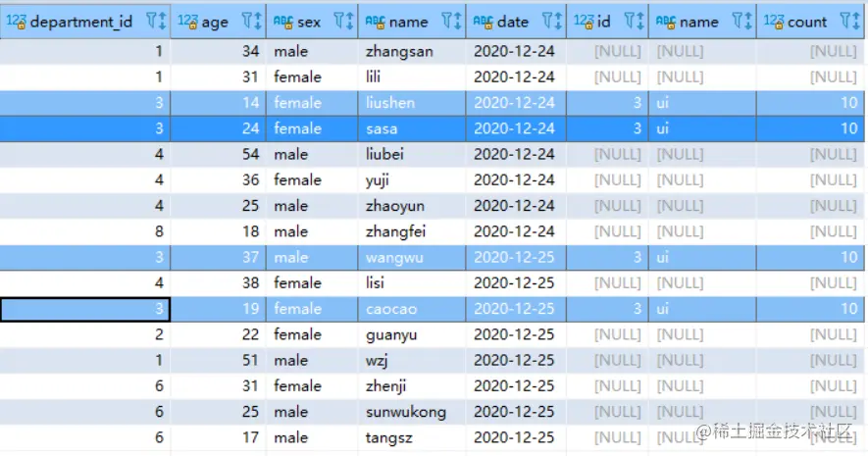Click the numeric type icon beside count header
The image size is (868, 456).
click(x=773, y=23)
